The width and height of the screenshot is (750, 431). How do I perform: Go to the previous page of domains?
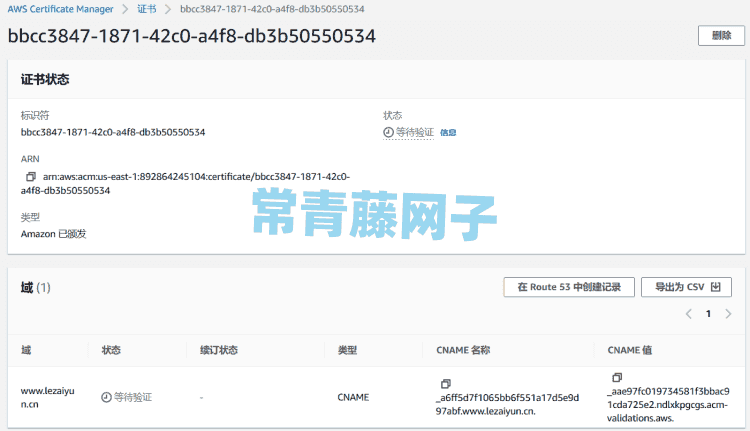point(689,314)
